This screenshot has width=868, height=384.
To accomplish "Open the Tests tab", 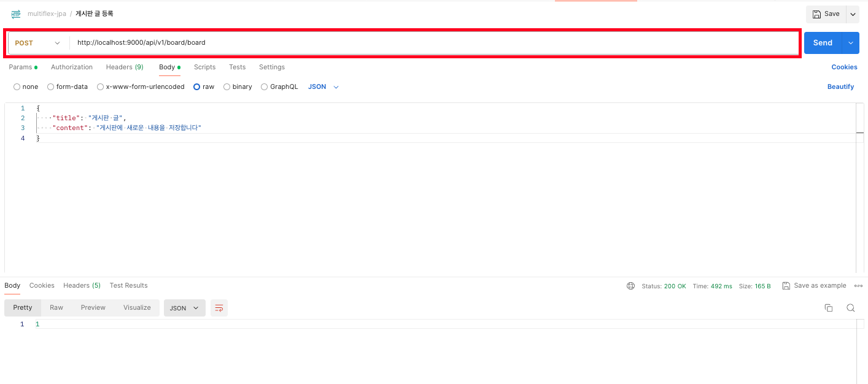I will [x=237, y=67].
